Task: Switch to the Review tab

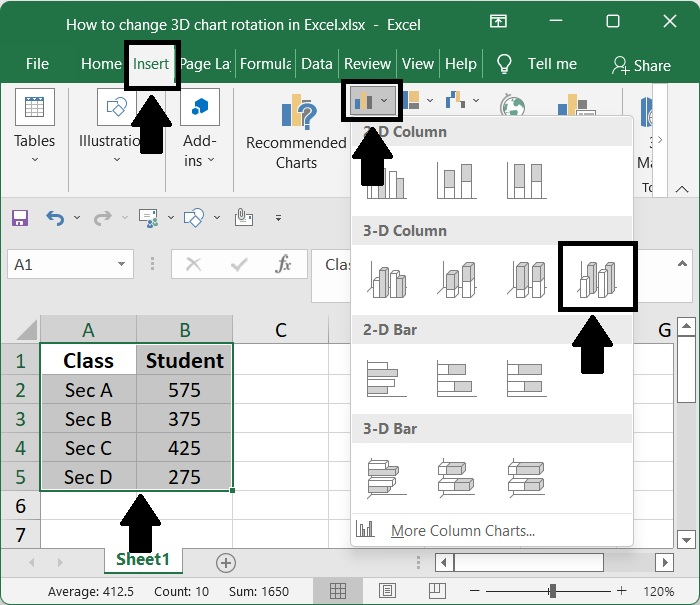Action: click(367, 64)
